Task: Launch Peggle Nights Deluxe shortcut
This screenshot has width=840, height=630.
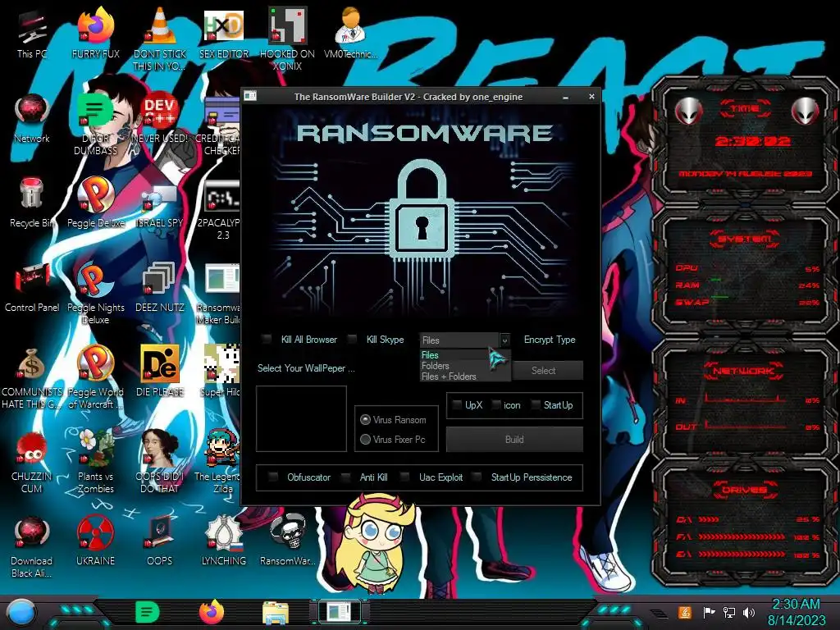Action: [x=96, y=294]
